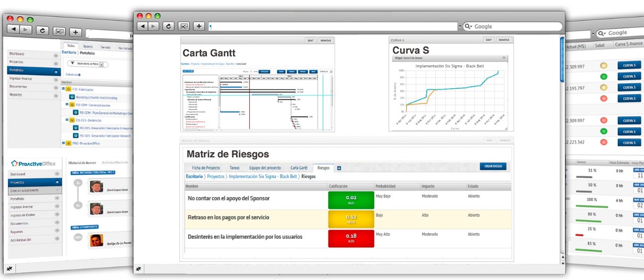Click the reload button in center browser
644x280 pixels.
(168, 27)
